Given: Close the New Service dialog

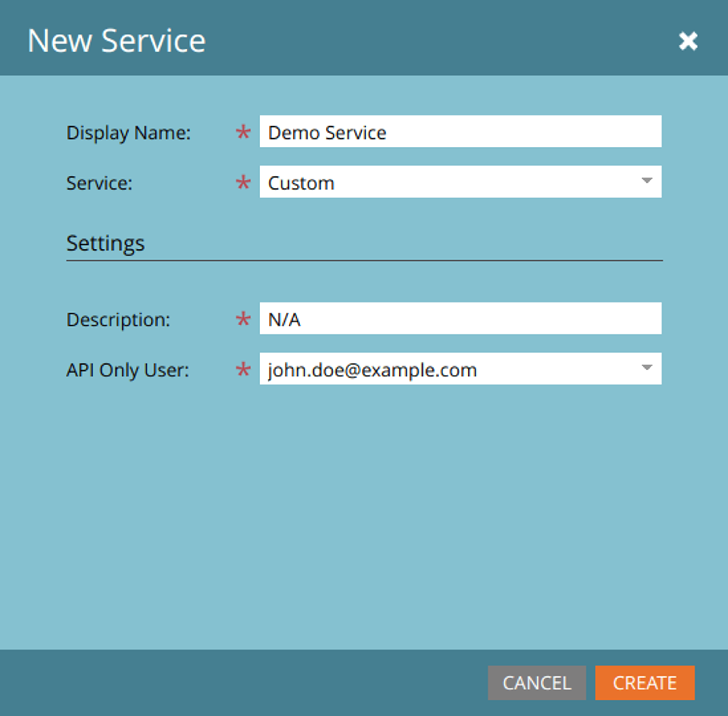Looking at the screenshot, I should pyautogui.click(x=688, y=41).
